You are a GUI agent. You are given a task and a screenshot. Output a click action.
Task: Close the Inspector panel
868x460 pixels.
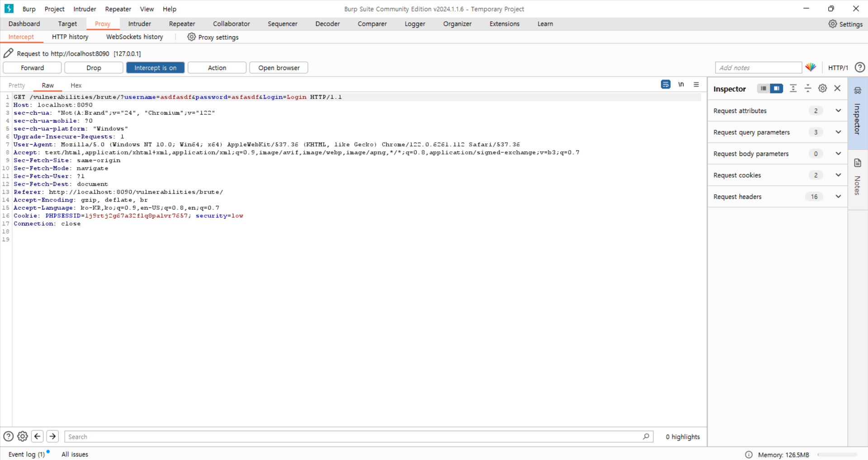tap(837, 89)
